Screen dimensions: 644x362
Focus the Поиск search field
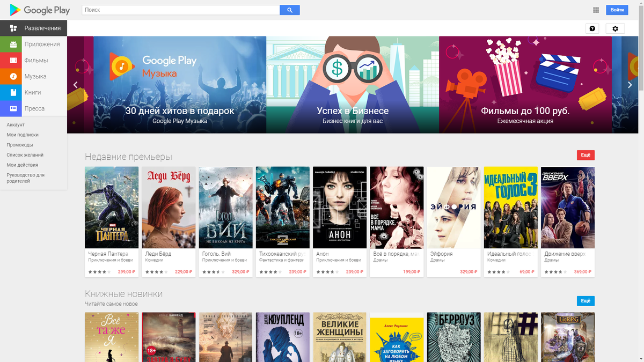(181, 10)
